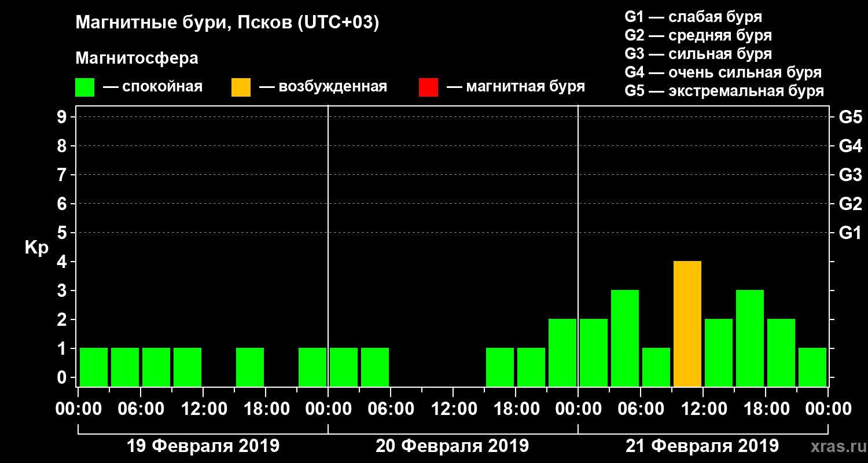Click the '21 Февраля 2019' date label

tap(702, 446)
